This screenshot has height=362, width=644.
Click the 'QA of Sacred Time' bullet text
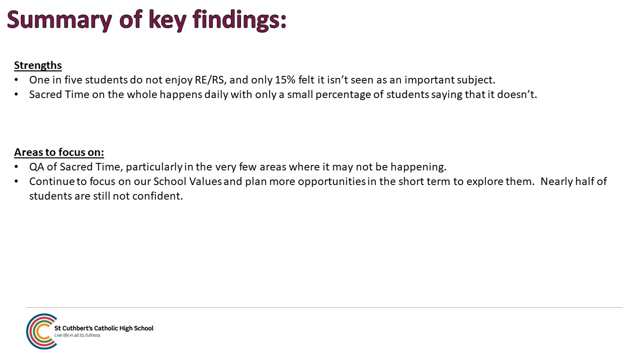click(x=238, y=167)
